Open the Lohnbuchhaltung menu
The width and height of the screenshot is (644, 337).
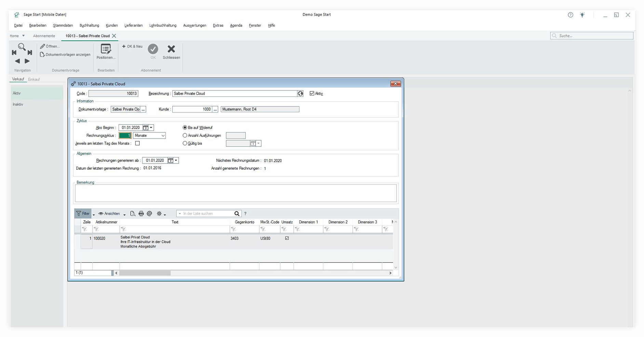163,25
